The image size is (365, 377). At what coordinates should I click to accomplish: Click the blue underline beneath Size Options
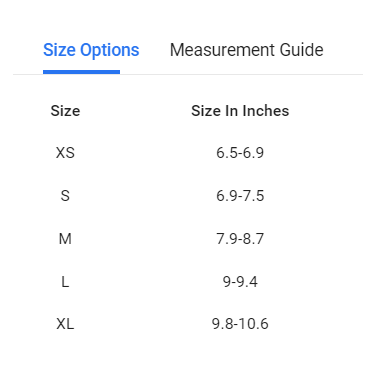coord(81,72)
